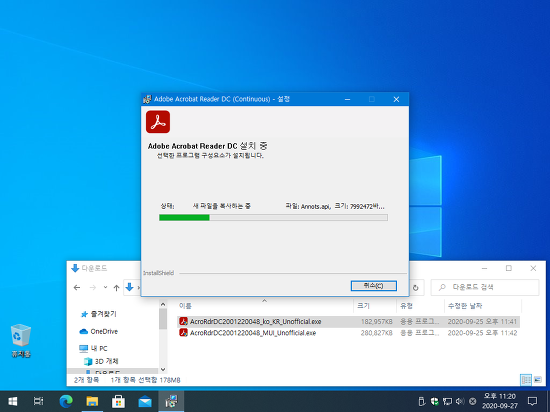Close the Adobe Reader setup window
This screenshot has height=412, width=550.
pos(396,99)
